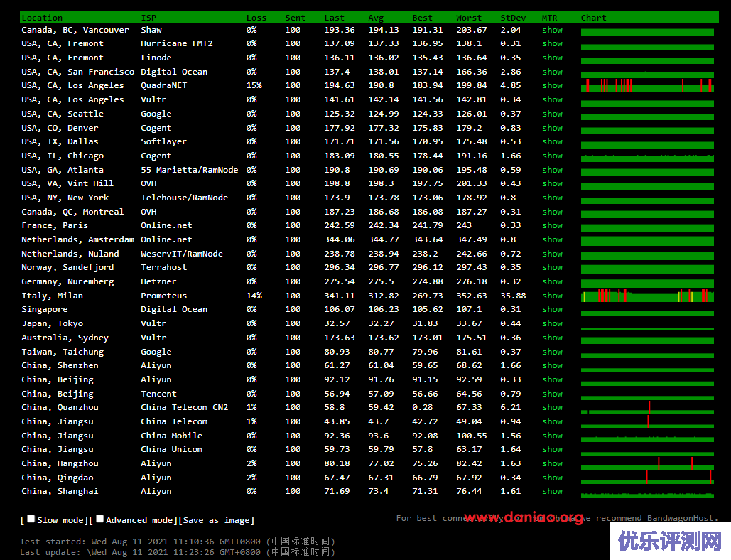Show MTR for Atlanta 55 Marietta/RamNode
731x560 pixels.
tap(553, 170)
